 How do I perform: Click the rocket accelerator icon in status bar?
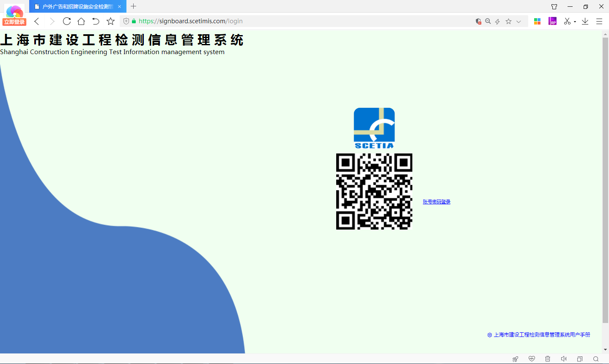[x=515, y=359]
